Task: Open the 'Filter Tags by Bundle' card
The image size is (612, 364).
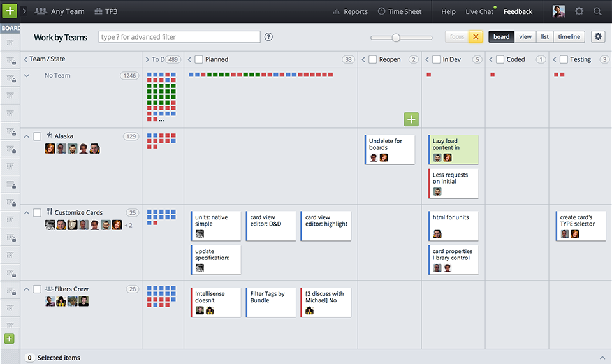Action: click(x=270, y=302)
